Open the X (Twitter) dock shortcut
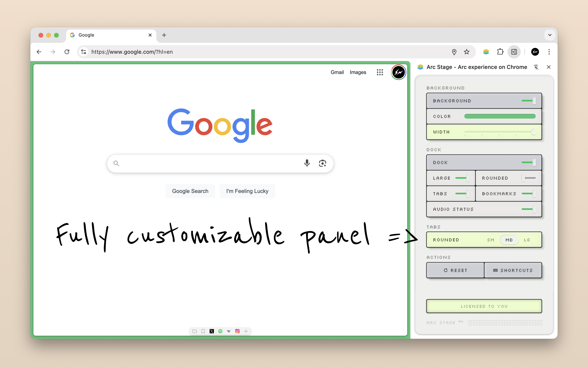588x368 pixels. click(212, 331)
